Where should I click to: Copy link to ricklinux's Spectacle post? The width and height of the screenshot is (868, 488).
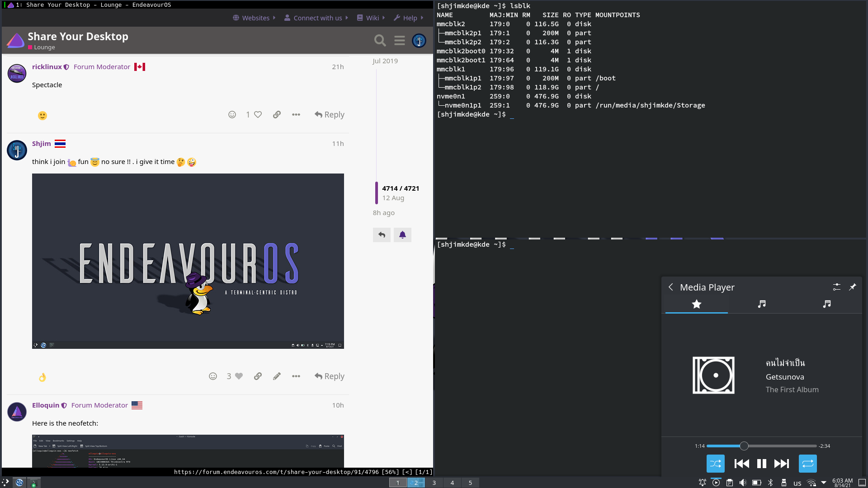pos(277,115)
